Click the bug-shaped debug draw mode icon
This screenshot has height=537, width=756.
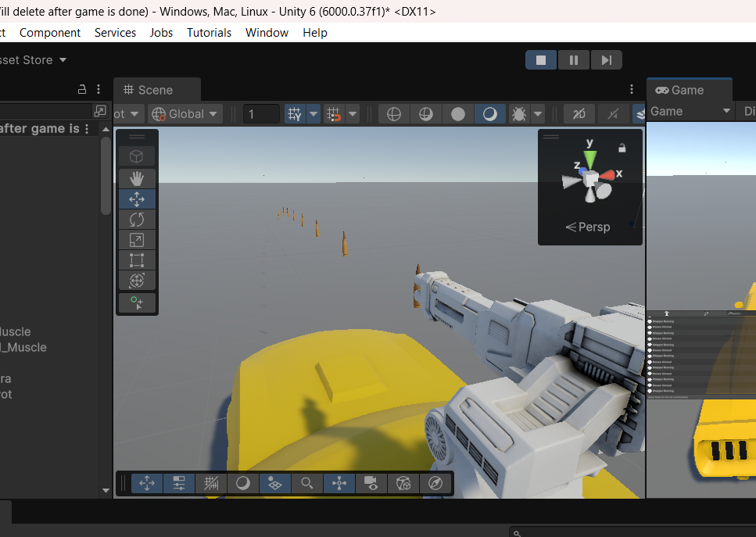tap(519, 114)
